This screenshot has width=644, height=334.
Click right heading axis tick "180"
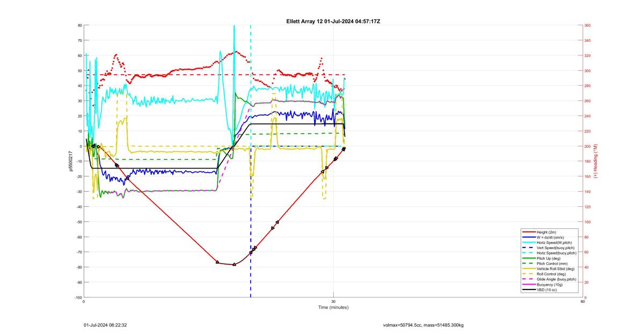click(x=587, y=161)
